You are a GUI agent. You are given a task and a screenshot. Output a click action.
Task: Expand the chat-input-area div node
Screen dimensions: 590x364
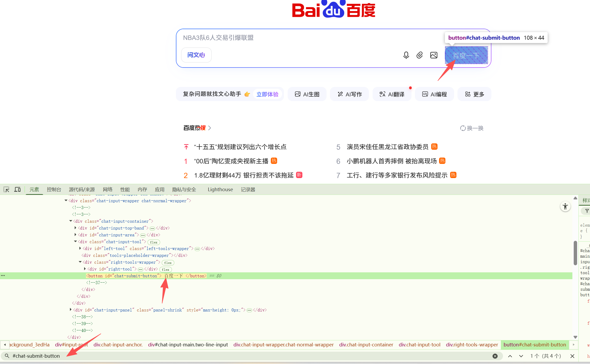click(x=75, y=235)
